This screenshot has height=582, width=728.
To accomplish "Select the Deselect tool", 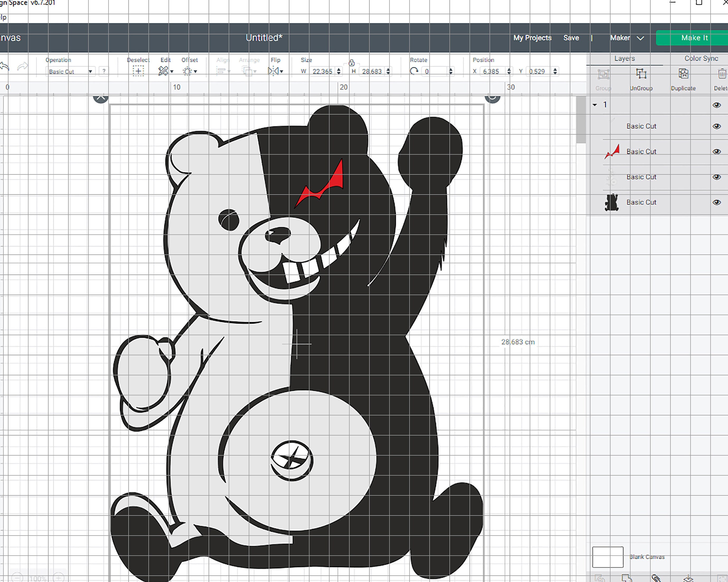I will pos(138,71).
